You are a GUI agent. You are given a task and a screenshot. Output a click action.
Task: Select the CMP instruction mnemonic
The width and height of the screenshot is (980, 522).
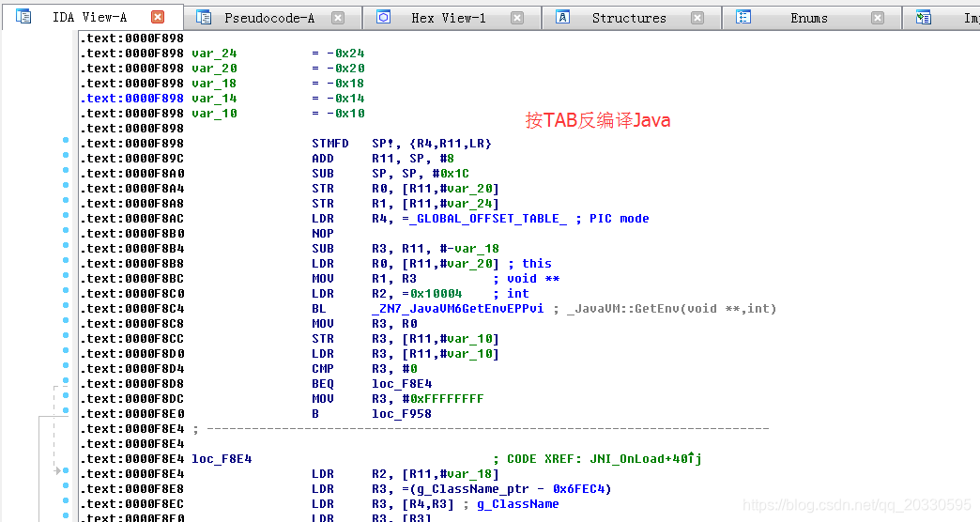click(x=323, y=369)
